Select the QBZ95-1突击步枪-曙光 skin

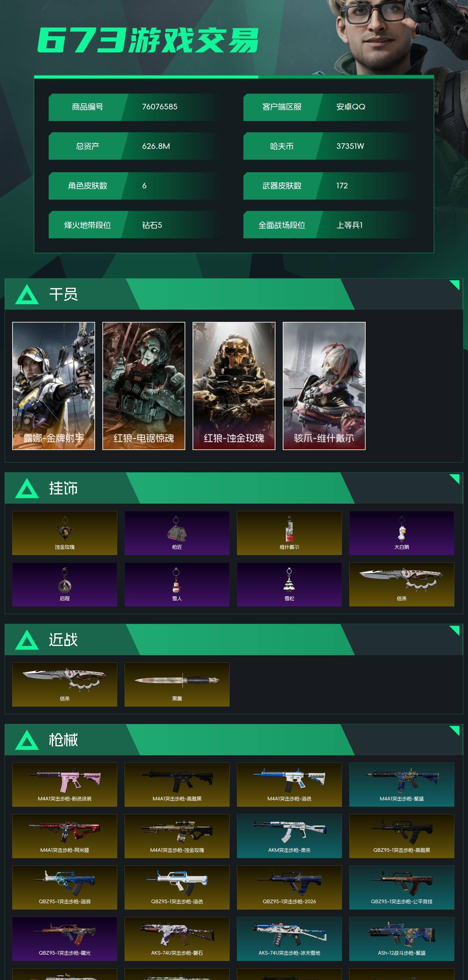pos(65,939)
